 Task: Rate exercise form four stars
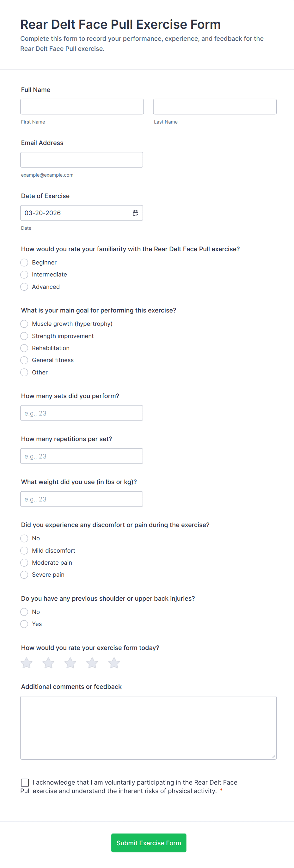tap(92, 663)
